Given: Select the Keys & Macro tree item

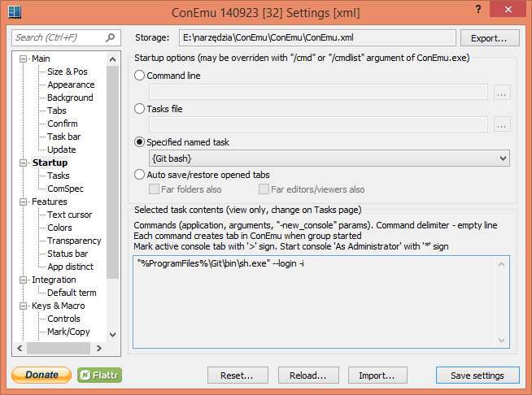Looking at the screenshot, I should point(58,306).
